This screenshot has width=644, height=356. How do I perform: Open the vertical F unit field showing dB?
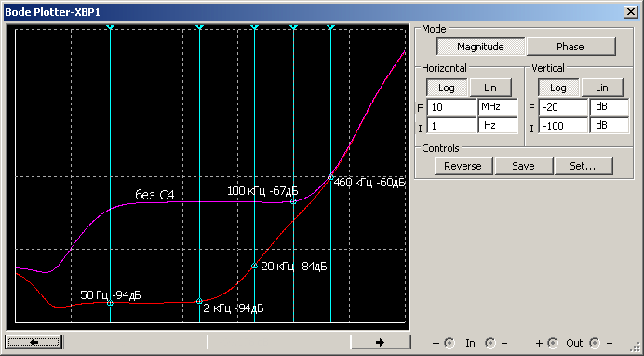609,107
